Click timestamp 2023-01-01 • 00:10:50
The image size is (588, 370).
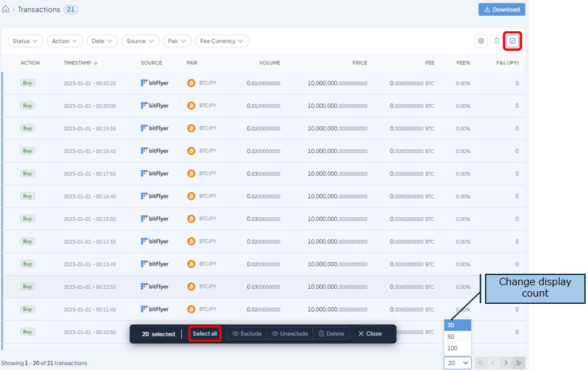tap(90, 332)
